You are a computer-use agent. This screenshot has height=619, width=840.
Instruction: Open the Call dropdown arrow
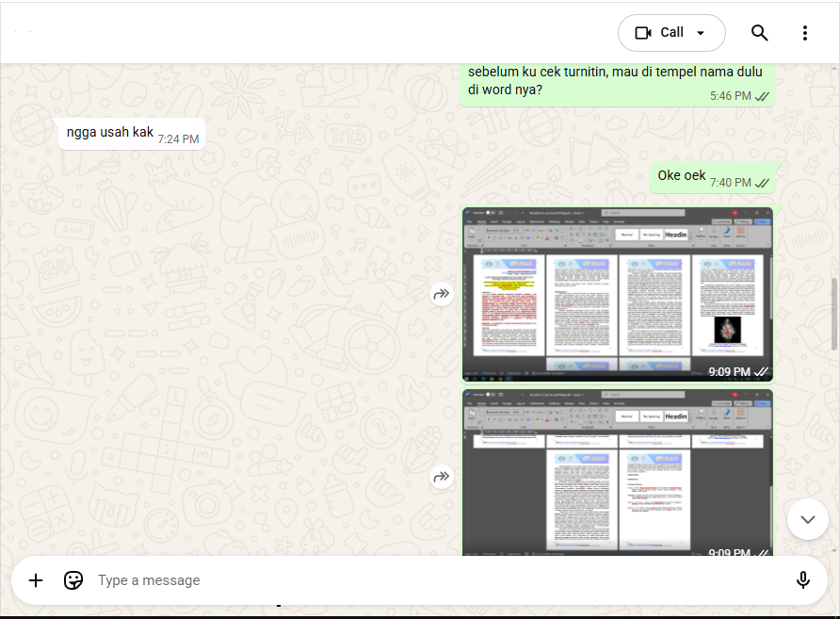click(701, 33)
